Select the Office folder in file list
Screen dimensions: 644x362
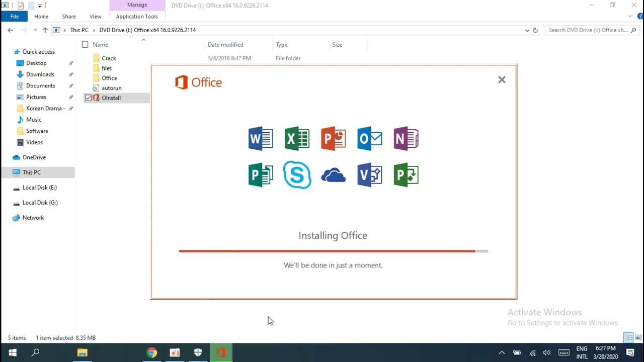[x=109, y=78]
